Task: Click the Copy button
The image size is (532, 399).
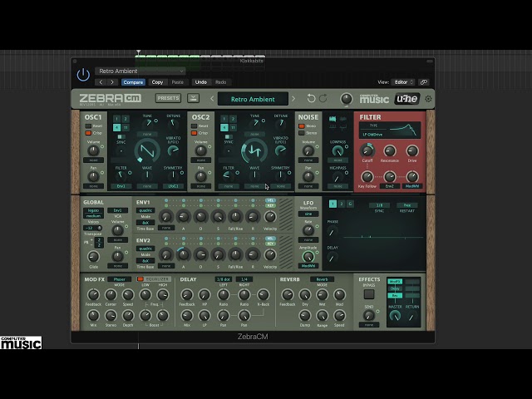Action: [157, 82]
